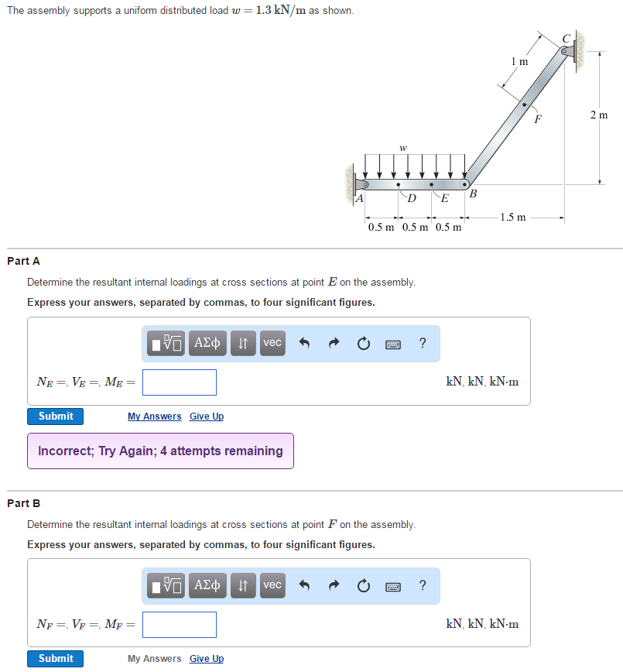Open the Greek symbols palette in Part A
The image size is (623, 672).
coord(207,344)
